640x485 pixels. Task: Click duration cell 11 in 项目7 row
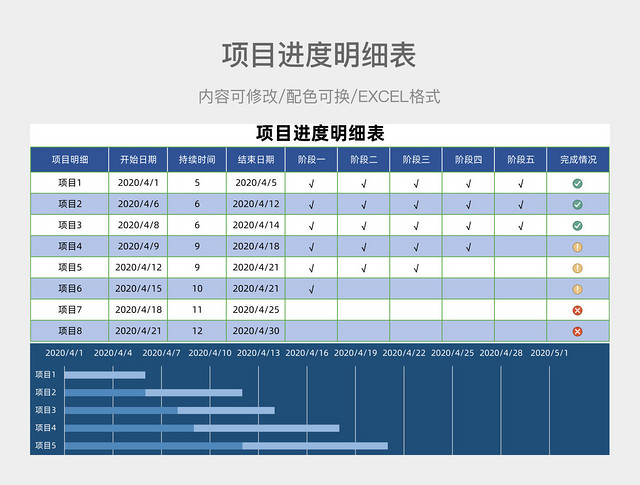coord(197,310)
